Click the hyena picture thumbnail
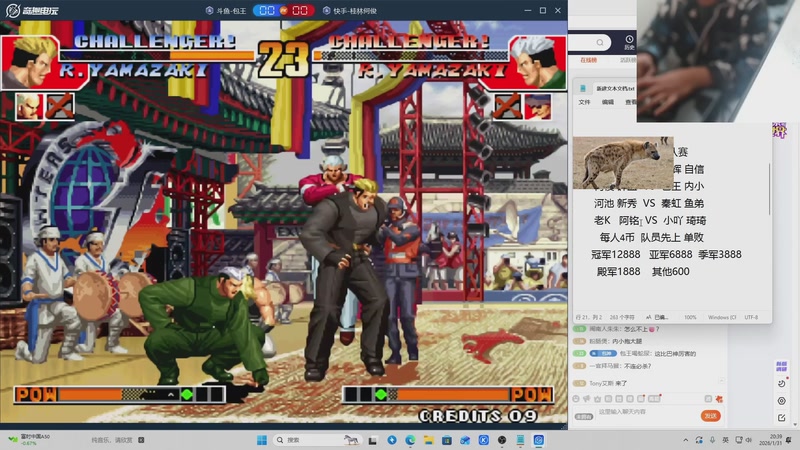800x450 pixels. (623, 163)
